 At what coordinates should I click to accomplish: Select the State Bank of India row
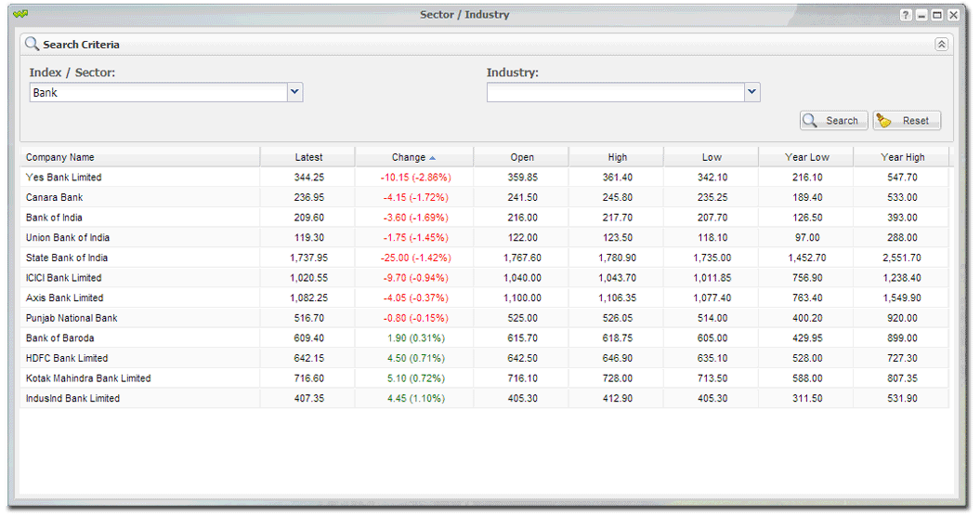(484, 258)
